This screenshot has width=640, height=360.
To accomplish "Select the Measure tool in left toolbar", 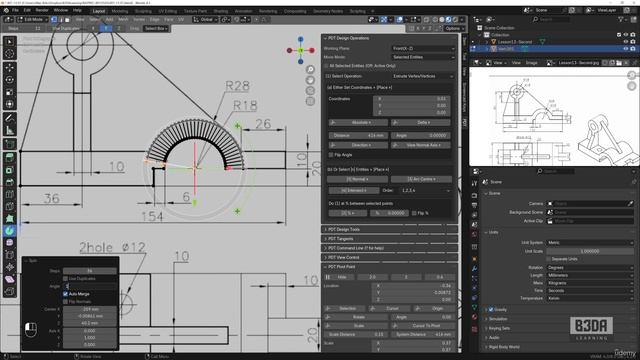I will [x=10, y=131].
